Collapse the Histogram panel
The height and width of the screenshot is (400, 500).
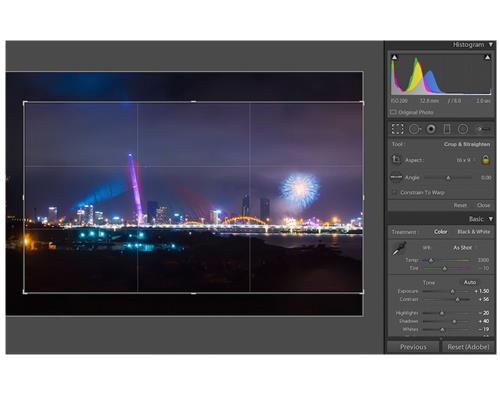[x=491, y=44]
